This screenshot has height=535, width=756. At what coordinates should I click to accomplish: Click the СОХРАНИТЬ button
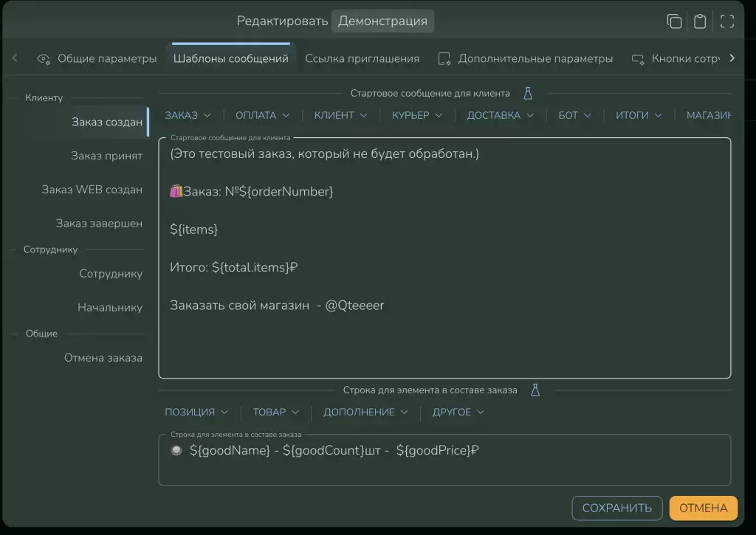click(x=616, y=508)
